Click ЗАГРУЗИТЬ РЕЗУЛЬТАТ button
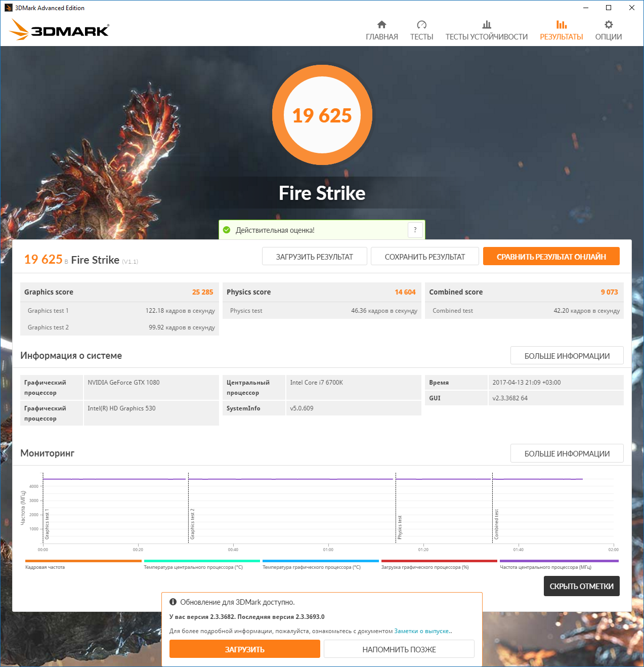The width and height of the screenshot is (644, 667). pyautogui.click(x=315, y=257)
